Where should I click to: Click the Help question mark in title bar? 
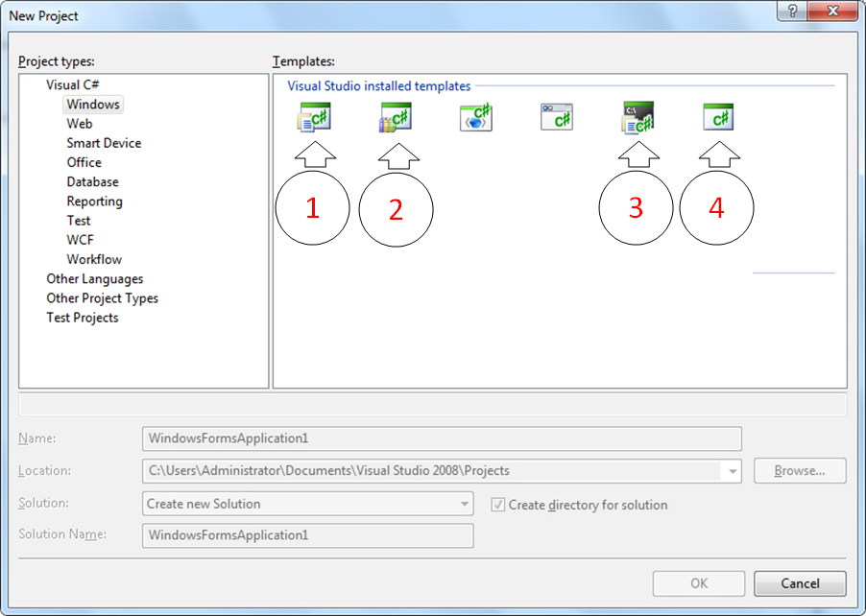click(x=793, y=11)
